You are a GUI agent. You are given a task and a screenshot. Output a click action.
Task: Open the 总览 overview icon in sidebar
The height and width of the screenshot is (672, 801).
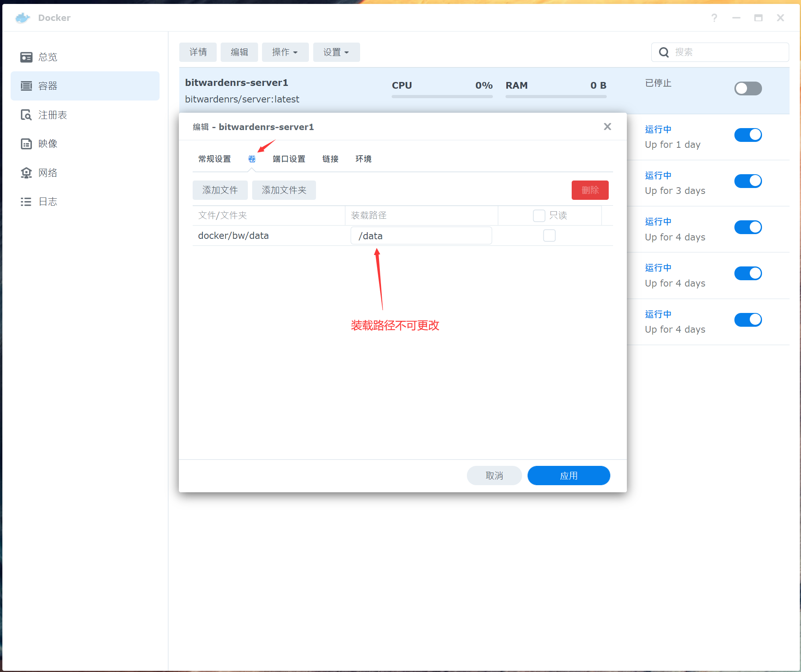[x=26, y=57]
